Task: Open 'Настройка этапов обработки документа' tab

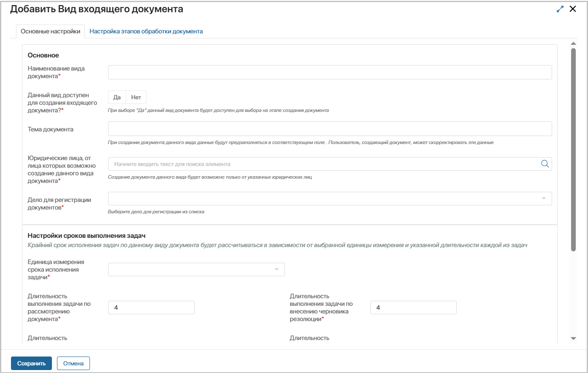Action: tap(146, 31)
